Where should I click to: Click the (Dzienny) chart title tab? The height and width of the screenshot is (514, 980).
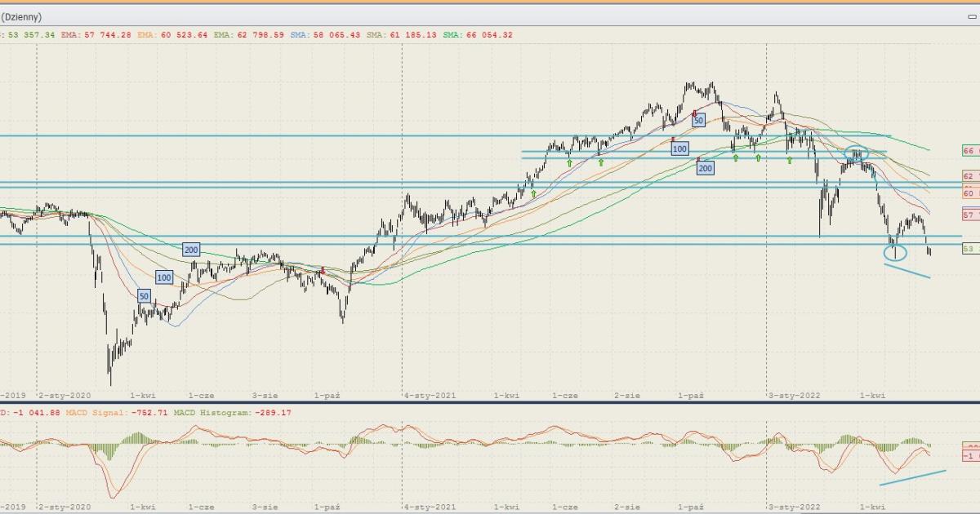(x=22, y=16)
